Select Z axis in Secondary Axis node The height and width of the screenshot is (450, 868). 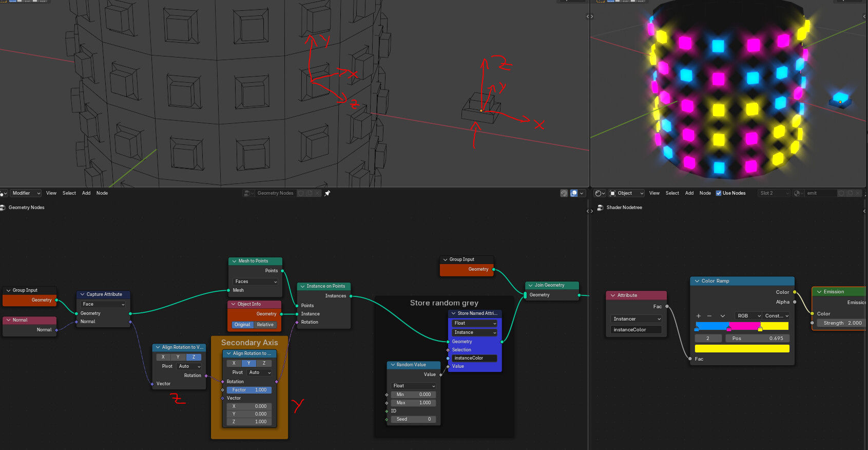264,363
